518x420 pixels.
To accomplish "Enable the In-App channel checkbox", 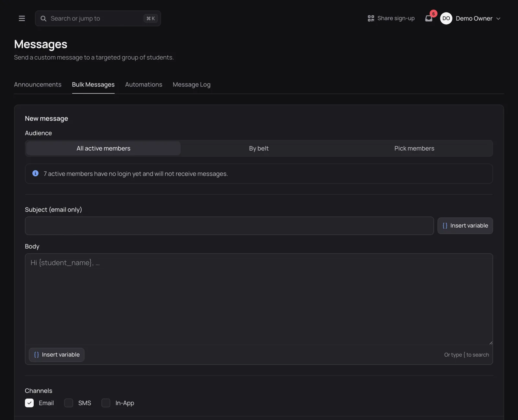I will coord(106,403).
